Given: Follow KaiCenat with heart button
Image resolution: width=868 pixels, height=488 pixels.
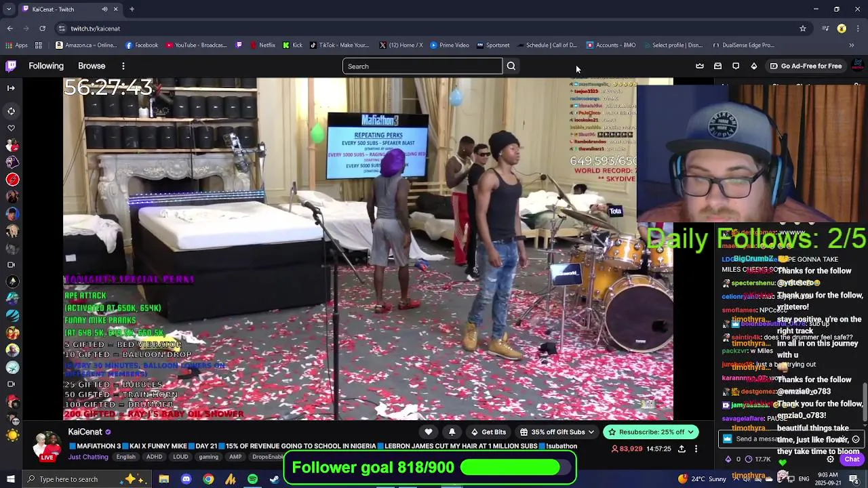Looking at the screenshot, I should coord(429,432).
